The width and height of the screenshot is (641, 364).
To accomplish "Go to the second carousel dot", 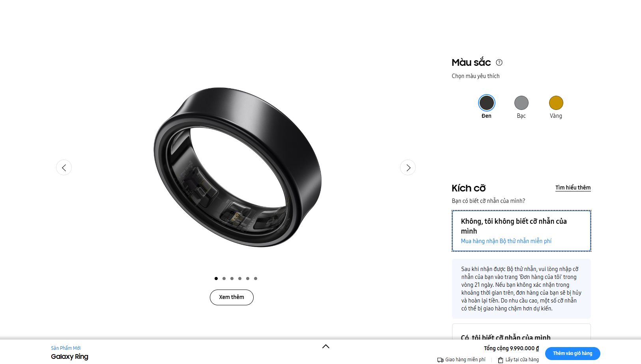I will click(224, 279).
